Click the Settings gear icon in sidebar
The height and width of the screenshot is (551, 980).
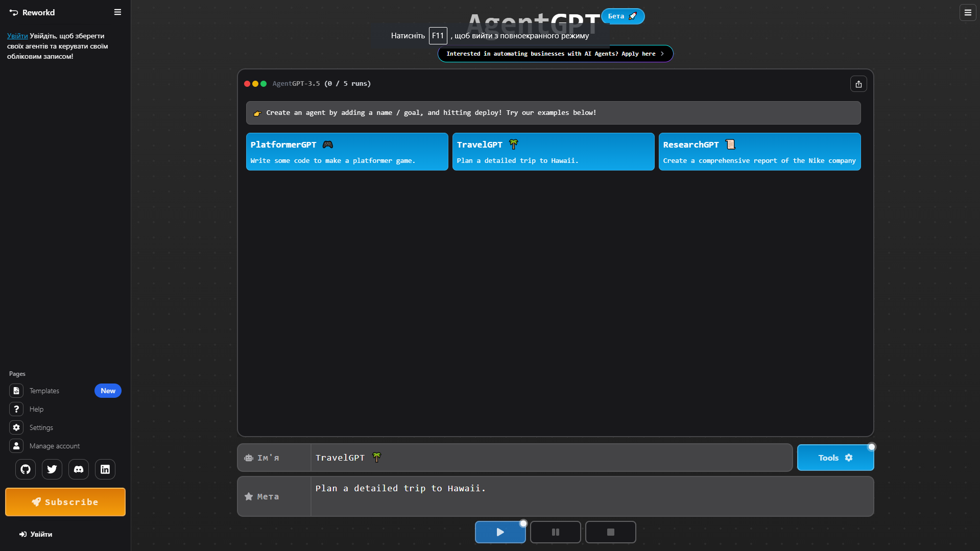16,427
